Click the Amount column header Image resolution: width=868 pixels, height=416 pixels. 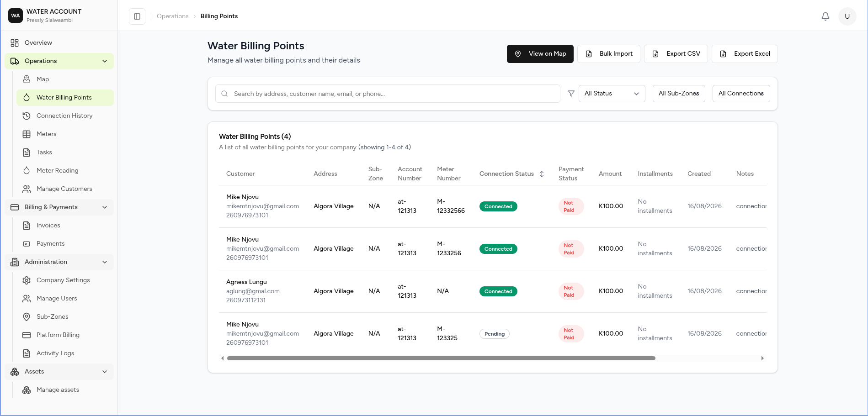pos(610,174)
